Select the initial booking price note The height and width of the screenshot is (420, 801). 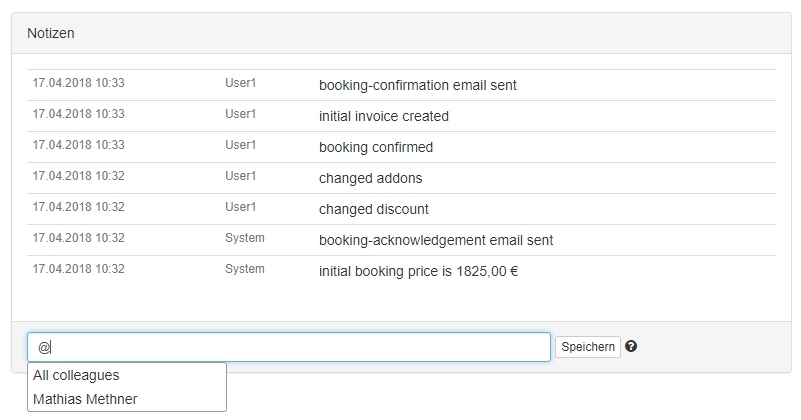coord(418,271)
